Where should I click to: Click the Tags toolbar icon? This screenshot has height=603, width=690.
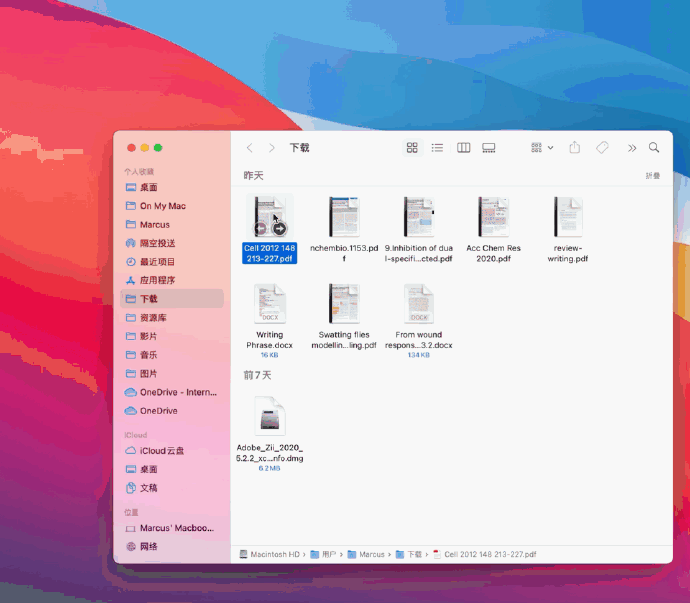point(602,147)
